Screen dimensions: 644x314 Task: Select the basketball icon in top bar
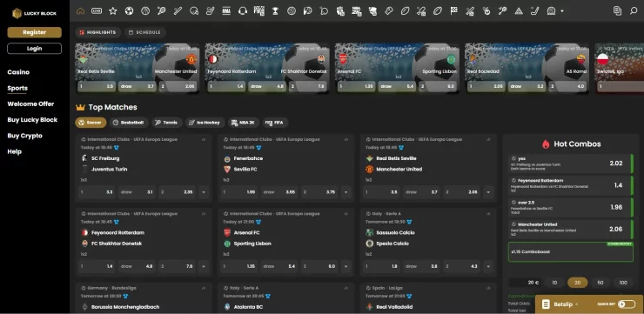tap(145, 11)
